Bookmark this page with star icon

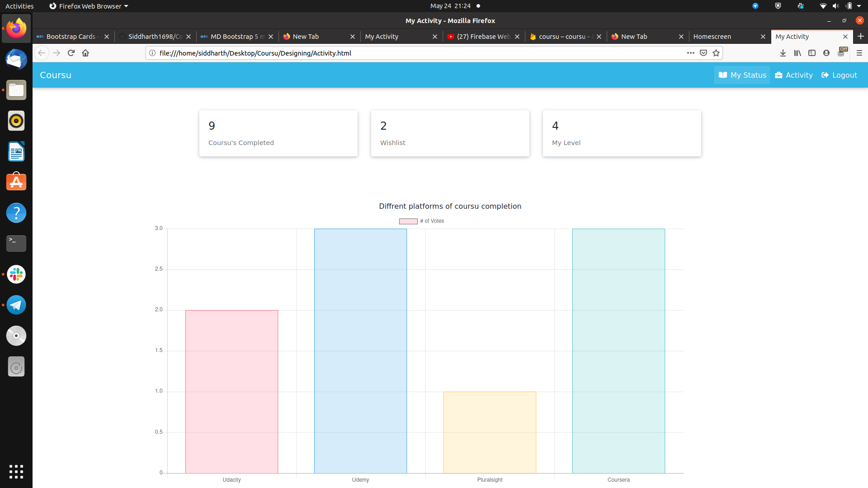tap(716, 53)
